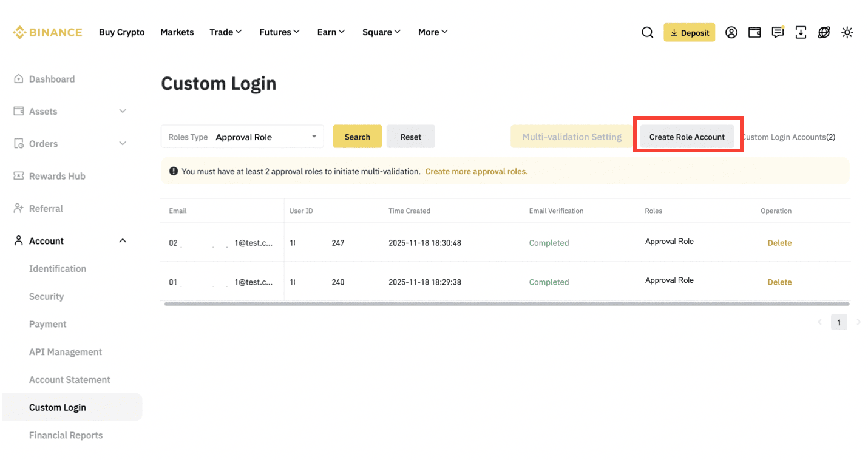
Task: Open API Management page
Action: pos(66,352)
